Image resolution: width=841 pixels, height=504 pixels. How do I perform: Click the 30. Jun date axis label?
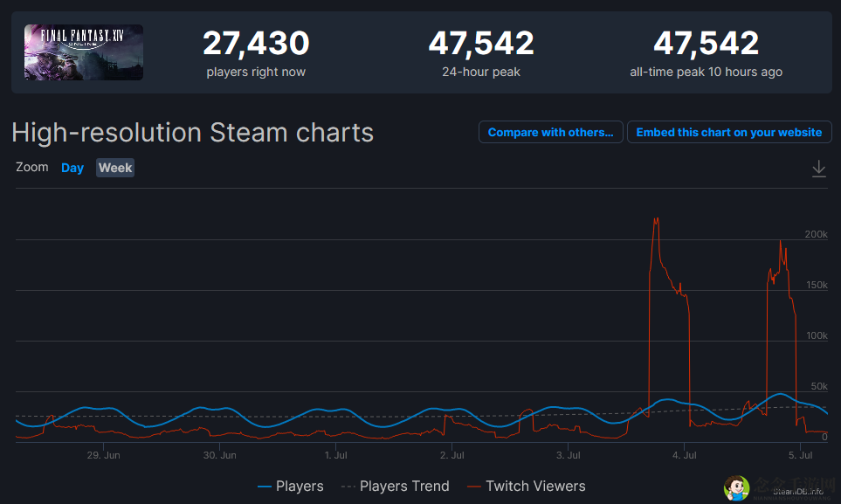click(x=219, y=455)
